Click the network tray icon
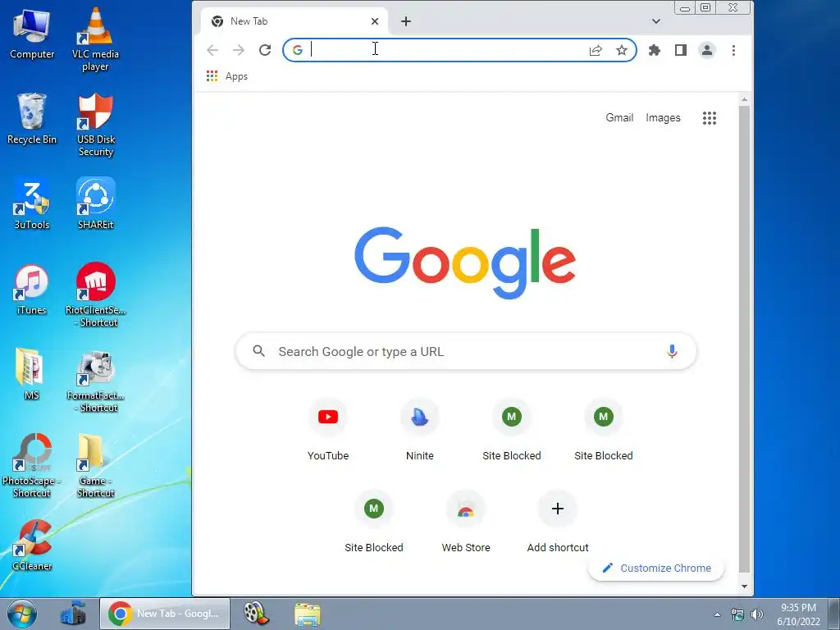The image size is (840, 630). (737, 614)
